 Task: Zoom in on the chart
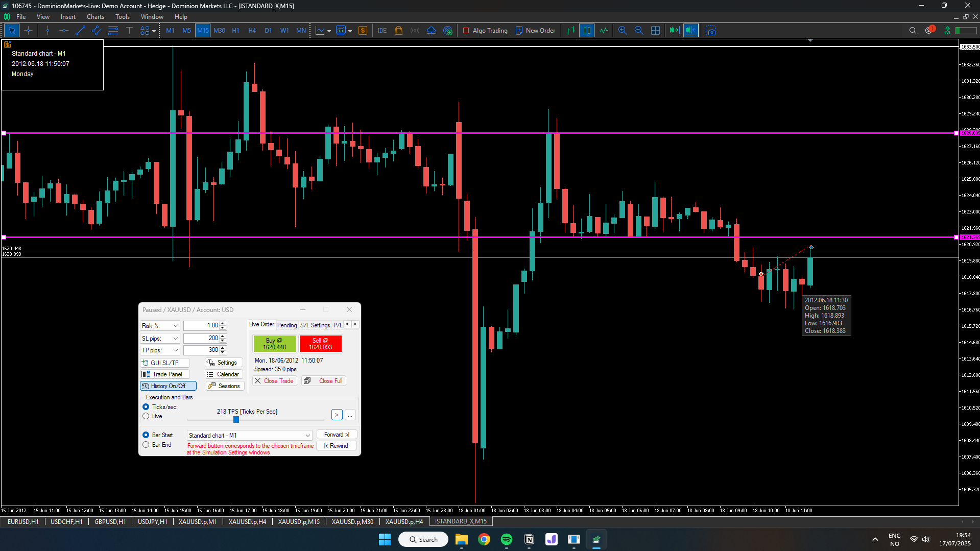point(623,31)
